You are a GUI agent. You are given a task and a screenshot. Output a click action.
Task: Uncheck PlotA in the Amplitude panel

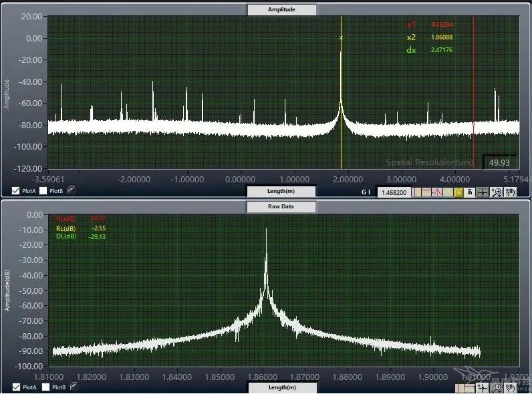click(x=16, y=190)
